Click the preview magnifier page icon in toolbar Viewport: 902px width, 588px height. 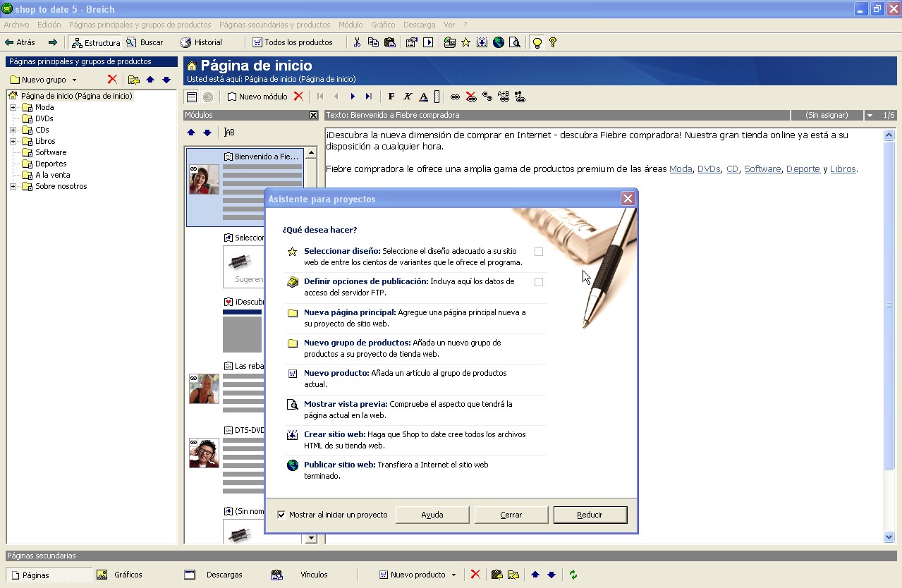pyautogui.click(x=515, y=42)
